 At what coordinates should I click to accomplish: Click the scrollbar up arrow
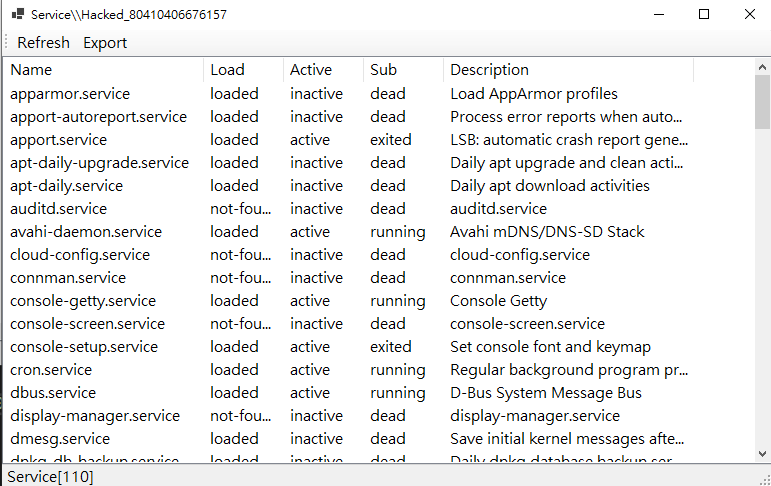[x=762, y=67]
